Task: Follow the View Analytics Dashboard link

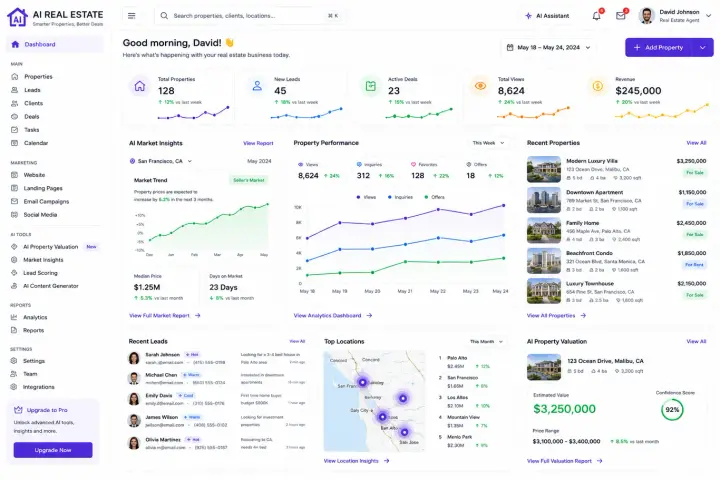Action: point(333,316)
